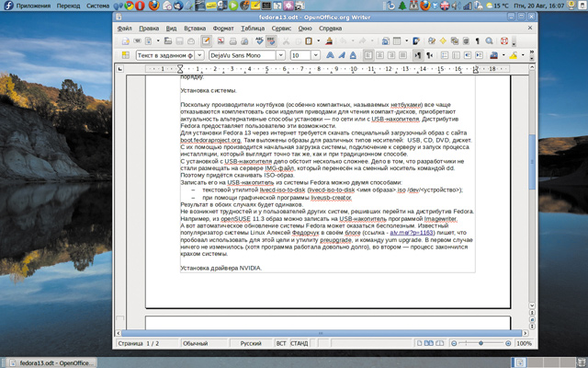This screenshot has width=588, height=368.
Task: Expand DejaVu Sans Mono font dropdown
Action: [x=280, y=55]
